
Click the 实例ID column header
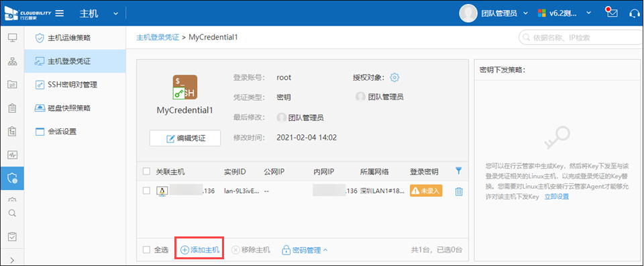(x=235, y=171)
